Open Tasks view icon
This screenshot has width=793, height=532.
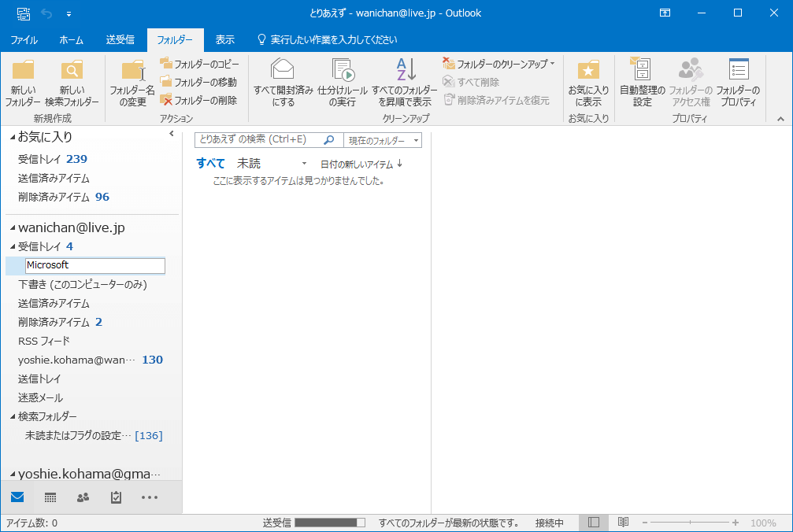coord(116,497)
